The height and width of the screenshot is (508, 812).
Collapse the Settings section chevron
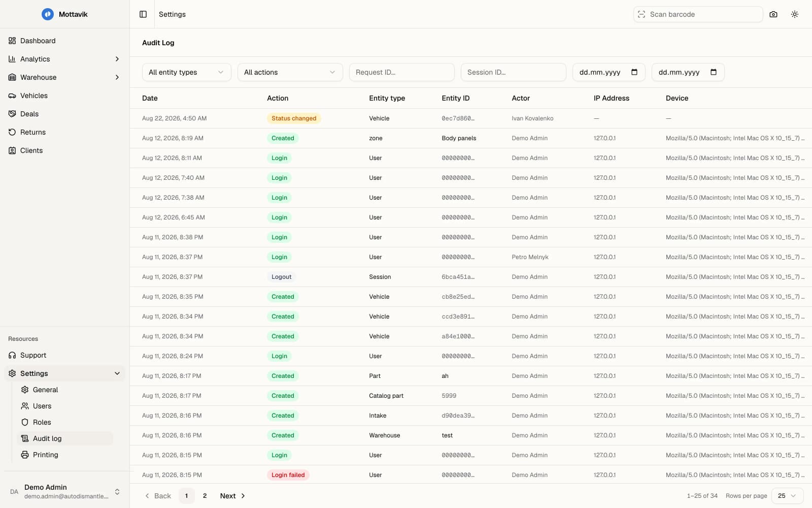pos(117,373)
